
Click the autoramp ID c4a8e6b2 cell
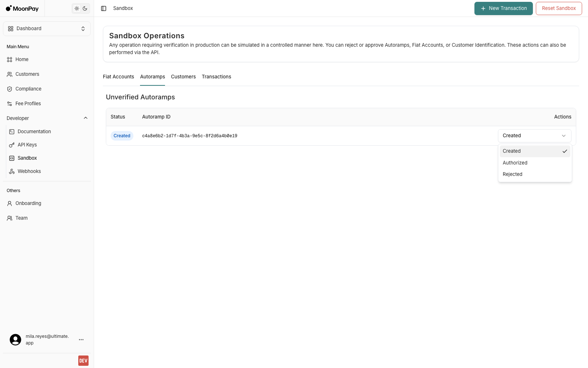point(190,136)
